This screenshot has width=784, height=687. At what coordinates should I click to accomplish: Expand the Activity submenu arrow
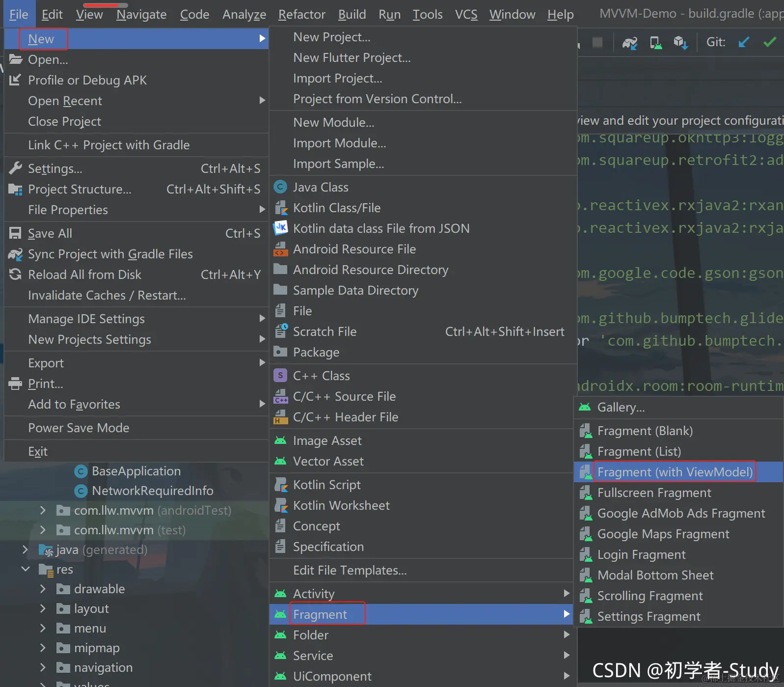tap(567, 593)
